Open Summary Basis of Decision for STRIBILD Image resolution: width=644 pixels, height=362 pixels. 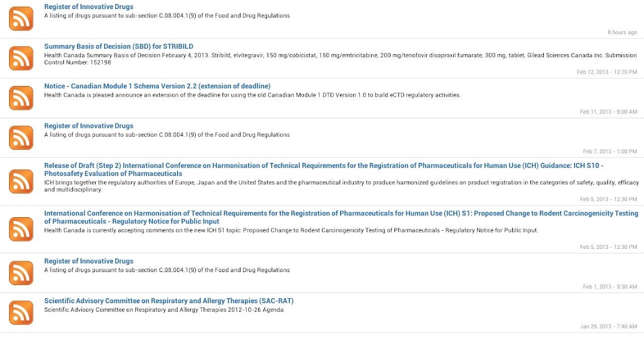(119, 46)
